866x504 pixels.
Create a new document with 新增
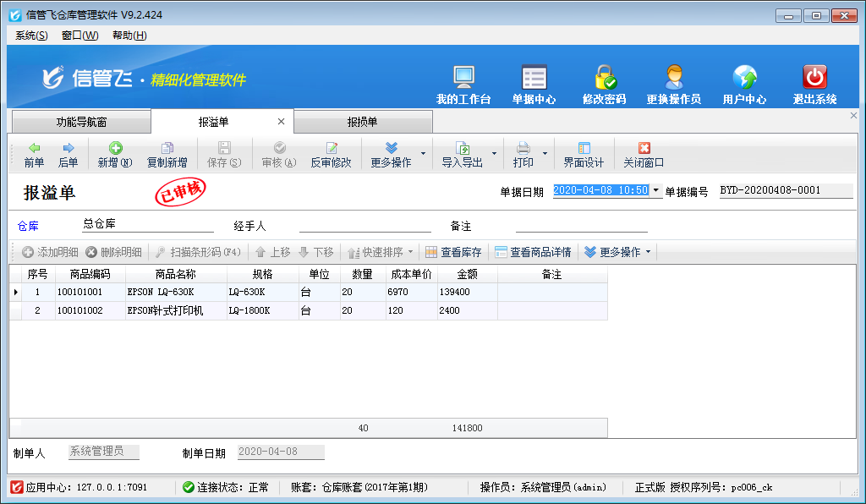click(115, 155)
